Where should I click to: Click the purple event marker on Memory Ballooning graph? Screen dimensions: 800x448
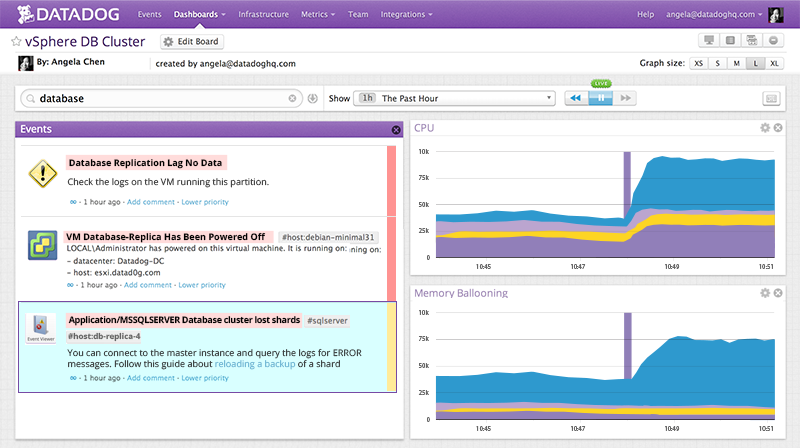628,346
